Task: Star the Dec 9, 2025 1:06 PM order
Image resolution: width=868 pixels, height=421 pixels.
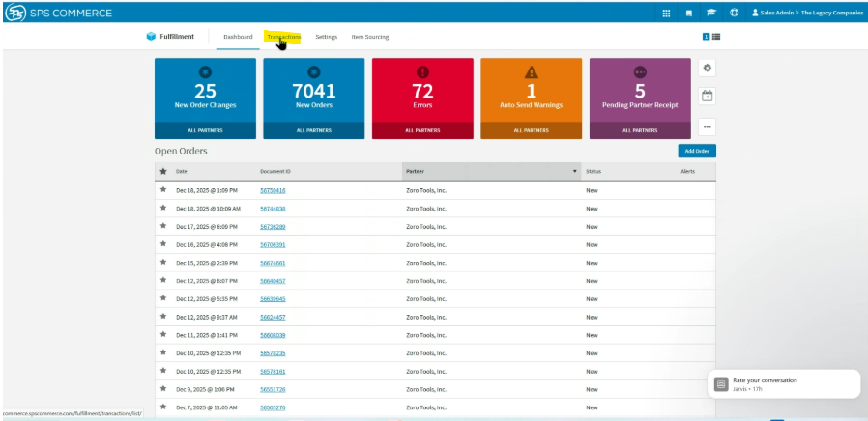Action: pyautogui.click(x=162, y=389)
